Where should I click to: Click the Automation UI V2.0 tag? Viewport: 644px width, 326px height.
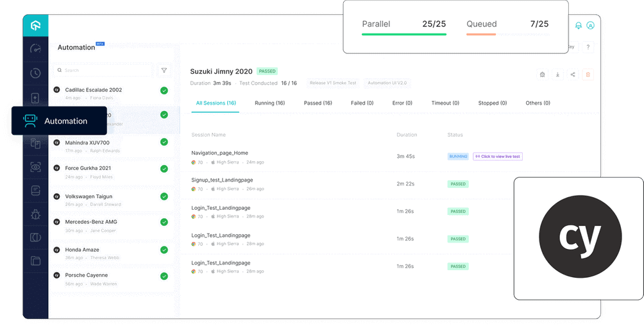coord(387,83)
